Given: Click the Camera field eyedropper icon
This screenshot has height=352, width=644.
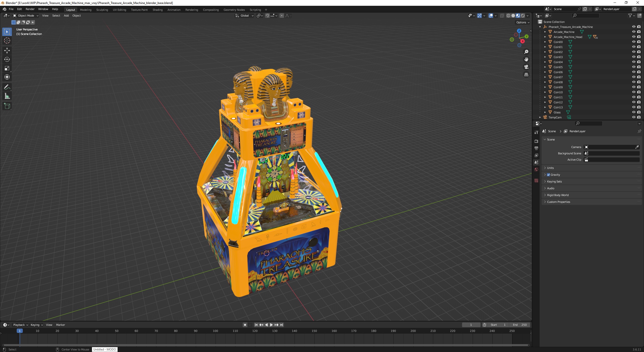Looking at the screenshot, I should click(637, 147).
